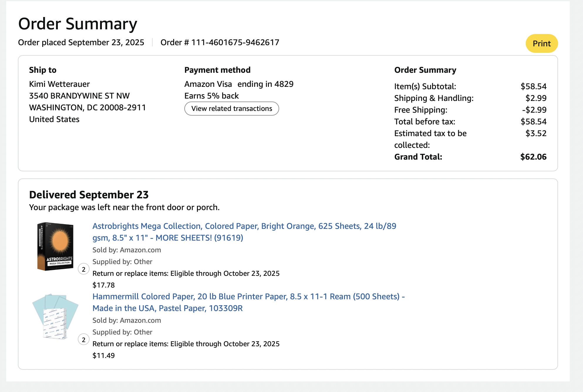
Task: Select the Delivered September 23 heading
Action: pos(89,195)
